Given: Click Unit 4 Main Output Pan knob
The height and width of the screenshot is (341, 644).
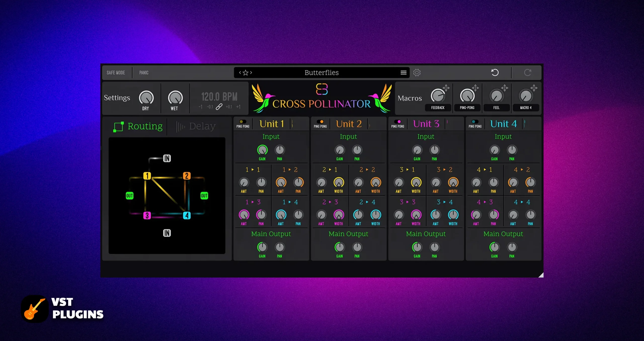Looking at the screenshot, I should [512, 247].
